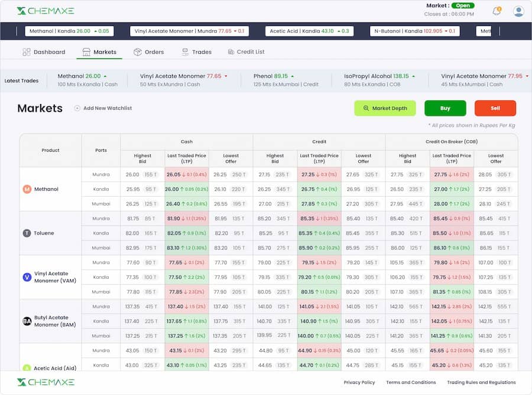Click the Vinyl Acetate Monomer product icon
532x395 pixels.
point(27,277)
